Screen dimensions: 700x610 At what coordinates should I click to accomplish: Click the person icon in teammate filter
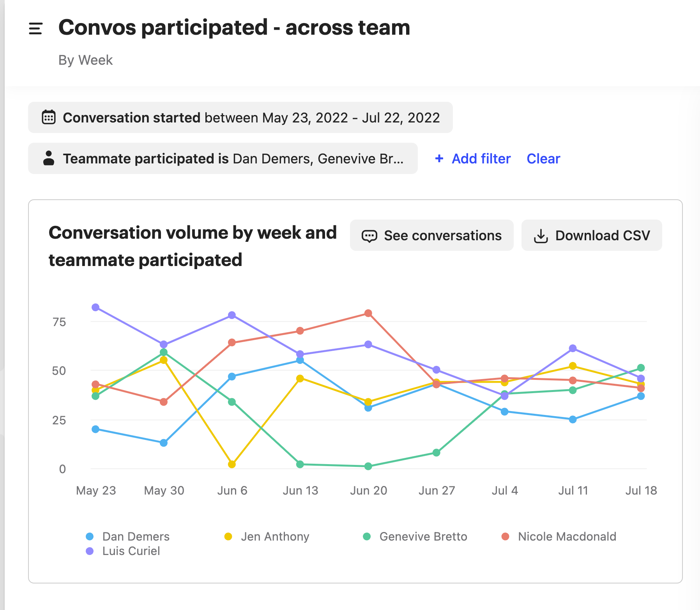coord(49,158)
